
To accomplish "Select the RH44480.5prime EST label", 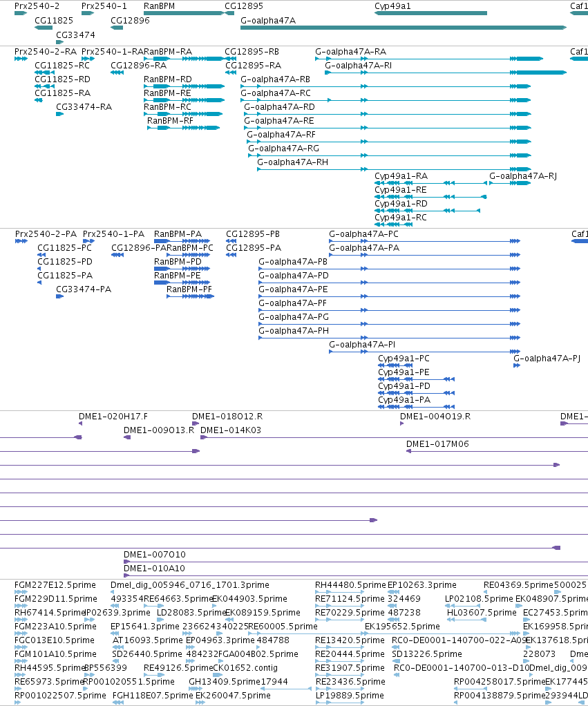I will click(351, 585).
